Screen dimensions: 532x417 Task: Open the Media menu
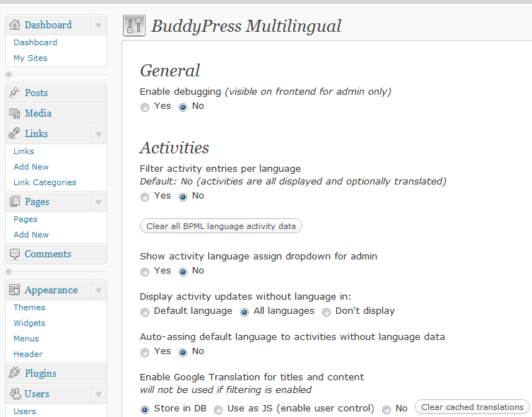tap(38, 113)
